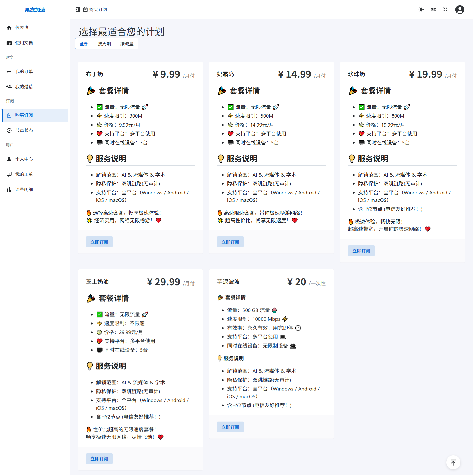
Task: View 流量明细 chart icon
Action: (9, 190)
